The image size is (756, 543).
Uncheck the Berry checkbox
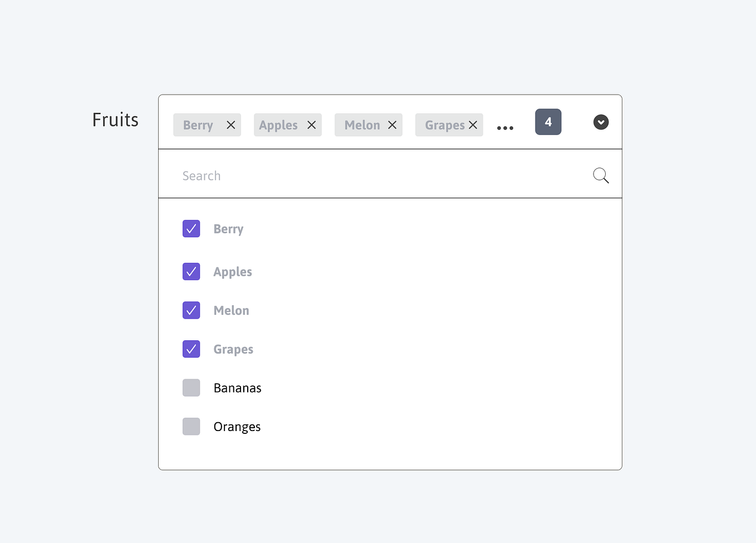[x=192, y=228]
